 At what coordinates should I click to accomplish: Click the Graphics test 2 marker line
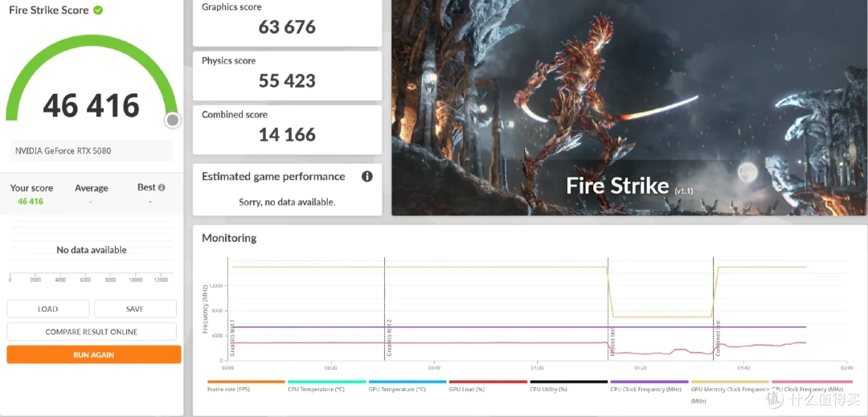coord(385,309)
